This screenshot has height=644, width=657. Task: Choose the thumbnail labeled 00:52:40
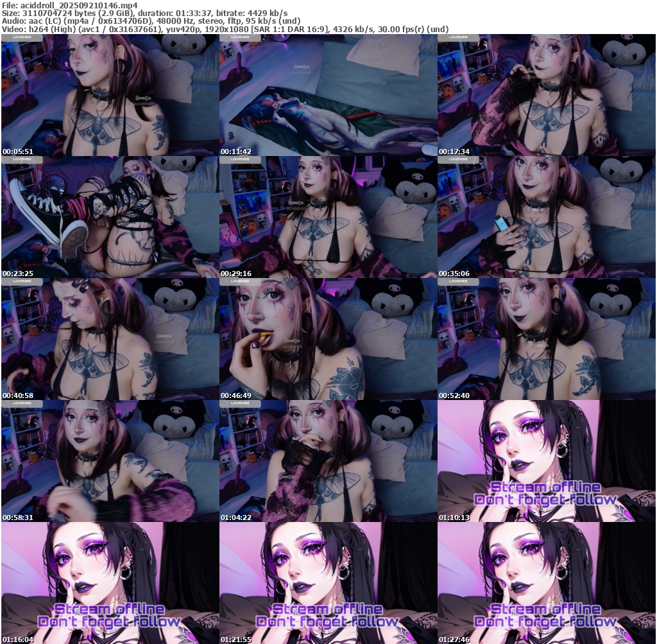coord(547,339)
